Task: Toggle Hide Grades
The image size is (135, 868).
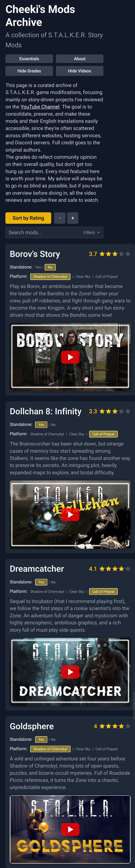Action: 29,71
